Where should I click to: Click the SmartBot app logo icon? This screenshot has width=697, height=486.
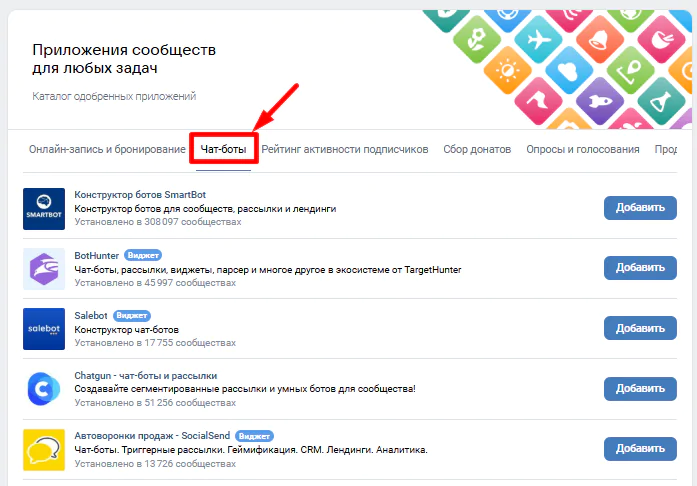pyautogui.click(x=43, y=208)
